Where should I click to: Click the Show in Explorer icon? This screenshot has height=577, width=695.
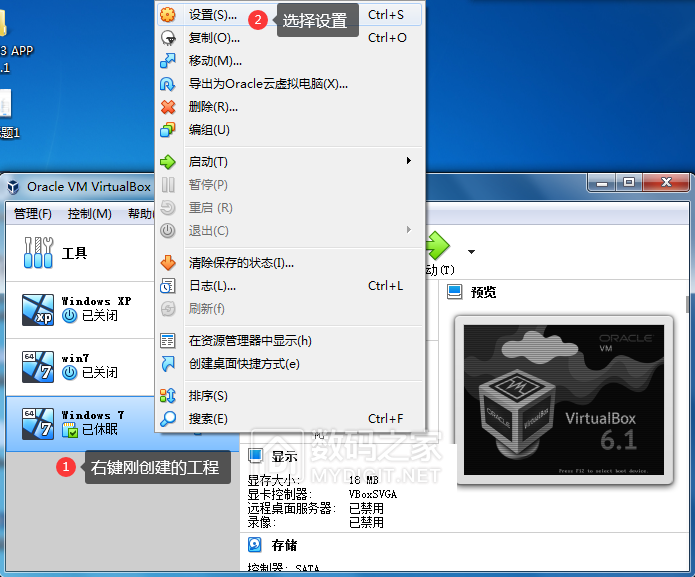168,341
